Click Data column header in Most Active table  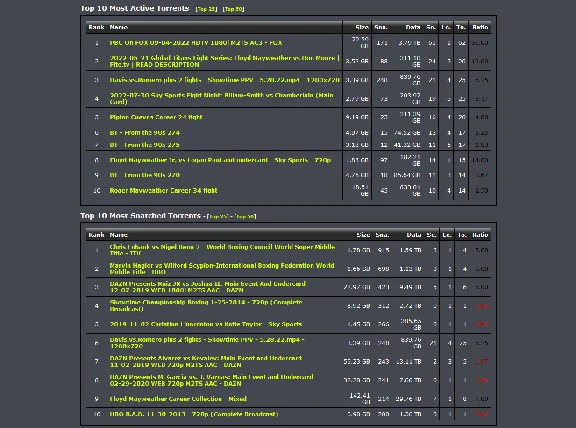pyautogui.click(x=413, y=27)
